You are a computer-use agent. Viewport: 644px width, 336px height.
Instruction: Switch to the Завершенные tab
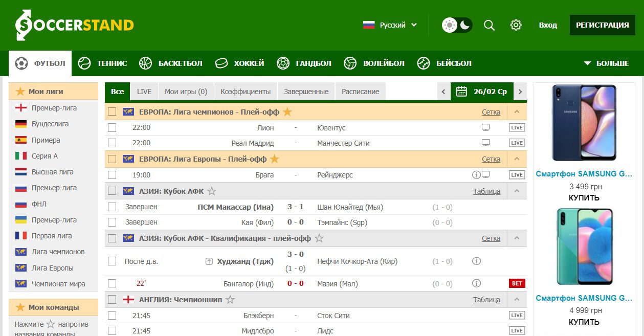click(306, 92)
